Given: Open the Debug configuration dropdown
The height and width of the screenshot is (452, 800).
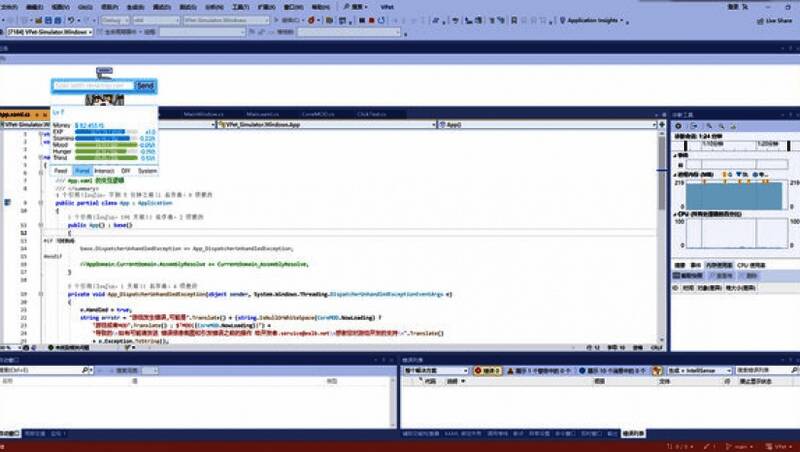Looking at the screenshot, I should tap(113, 19).
